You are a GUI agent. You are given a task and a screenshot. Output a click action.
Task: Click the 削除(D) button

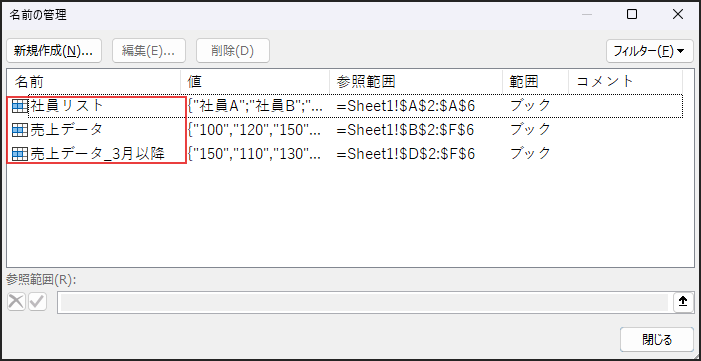pos(233,51)
